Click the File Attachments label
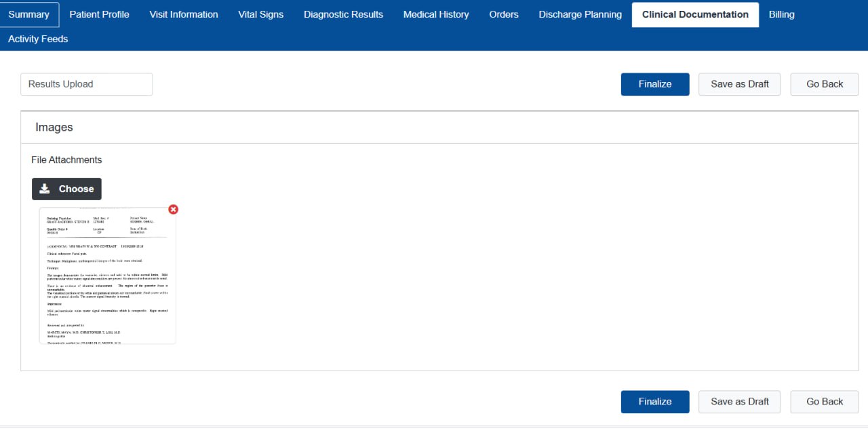868x435 pixels. [x=66, y=159]
